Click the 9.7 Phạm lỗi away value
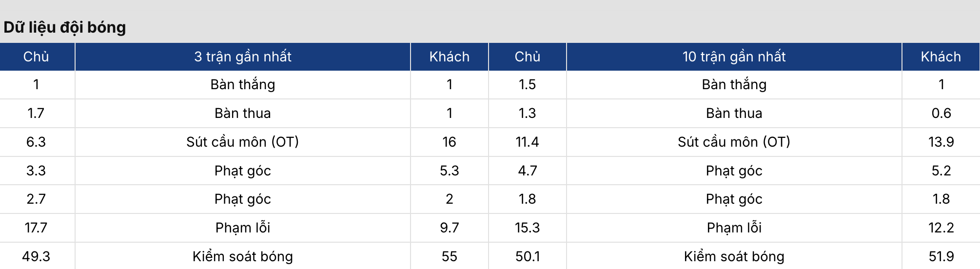980x269 pixels. click(449, 228)
